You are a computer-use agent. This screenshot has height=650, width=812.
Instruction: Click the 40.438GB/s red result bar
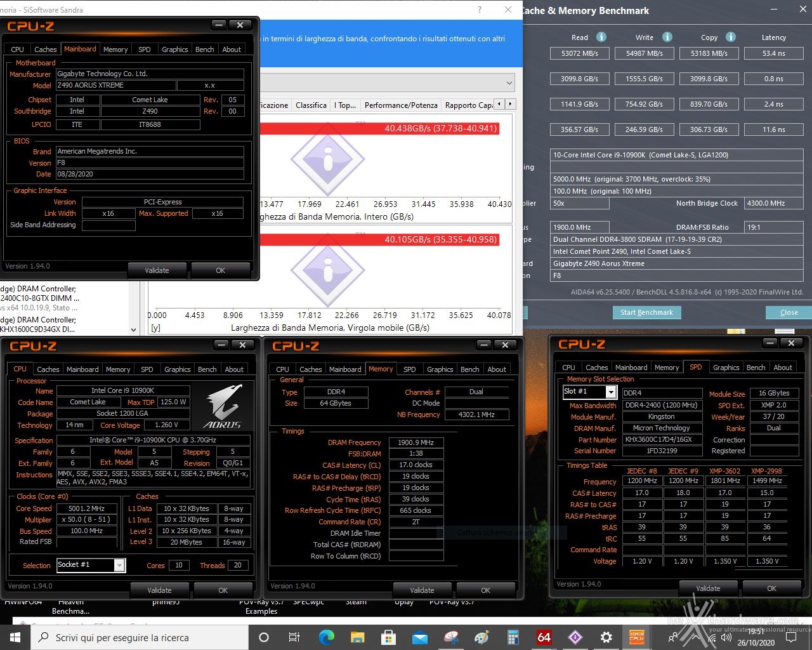point(380,128)
